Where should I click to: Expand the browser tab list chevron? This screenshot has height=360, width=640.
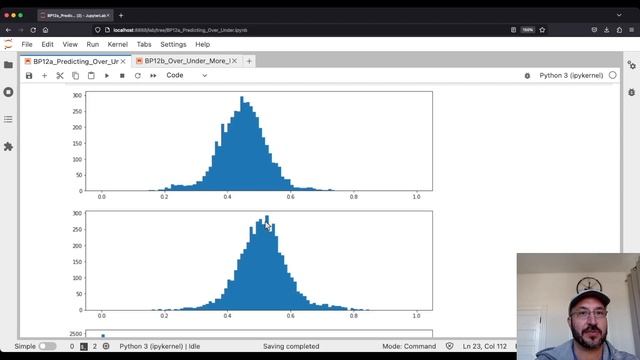click(619, 15)
